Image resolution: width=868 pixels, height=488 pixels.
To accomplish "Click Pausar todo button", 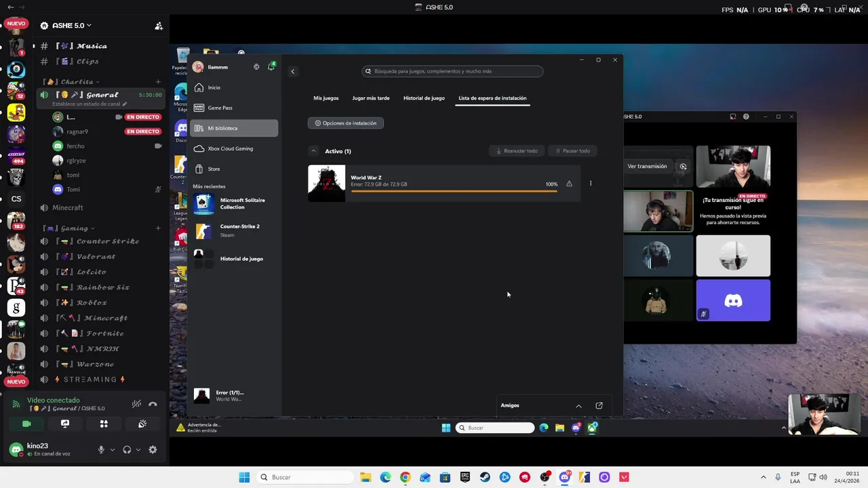I will click(x=573, y=151).
